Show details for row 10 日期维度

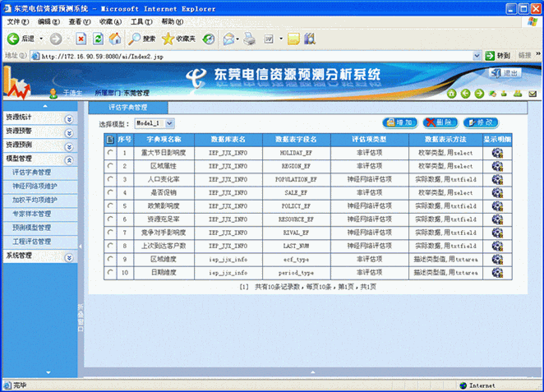[x=497, y=273]
